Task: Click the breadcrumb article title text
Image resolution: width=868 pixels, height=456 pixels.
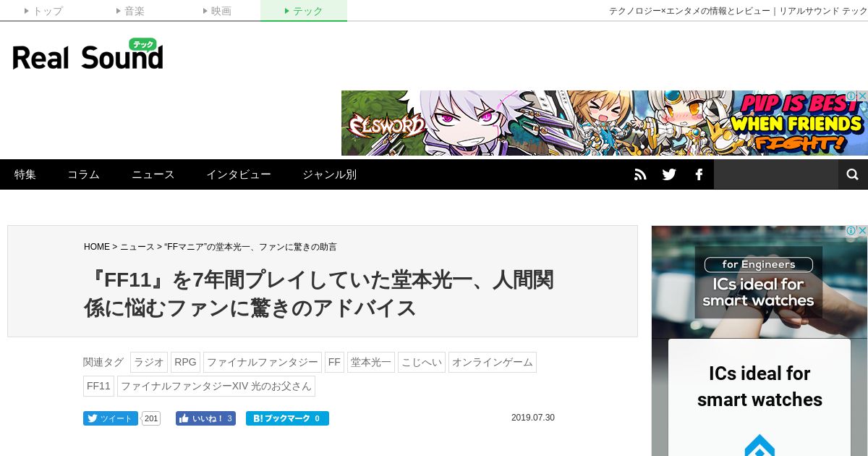Action: 250,247
